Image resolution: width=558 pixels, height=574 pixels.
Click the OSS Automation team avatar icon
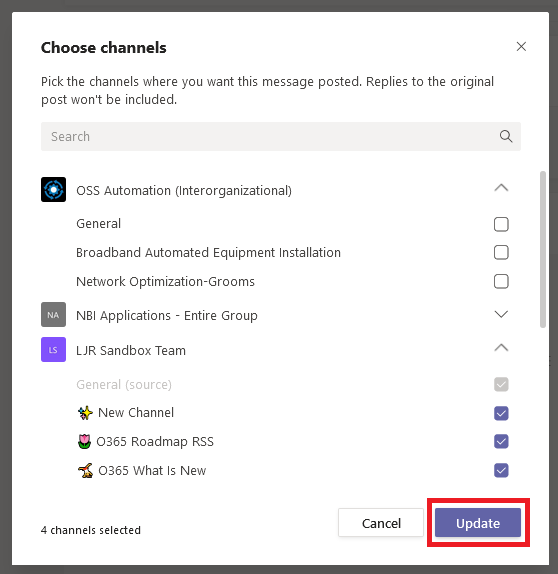point(53,190)
